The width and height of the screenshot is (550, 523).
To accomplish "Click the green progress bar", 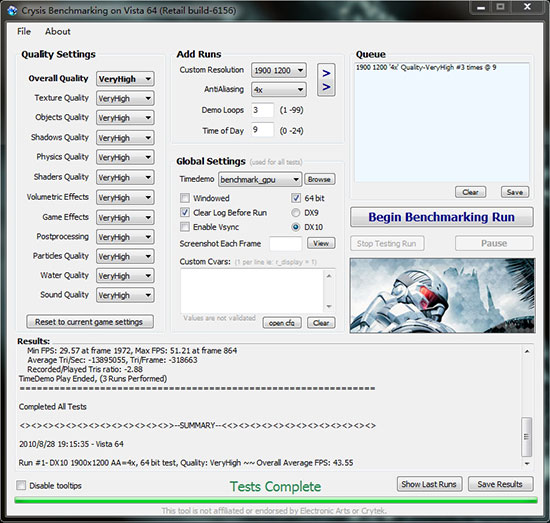I will tap(276, 500).
